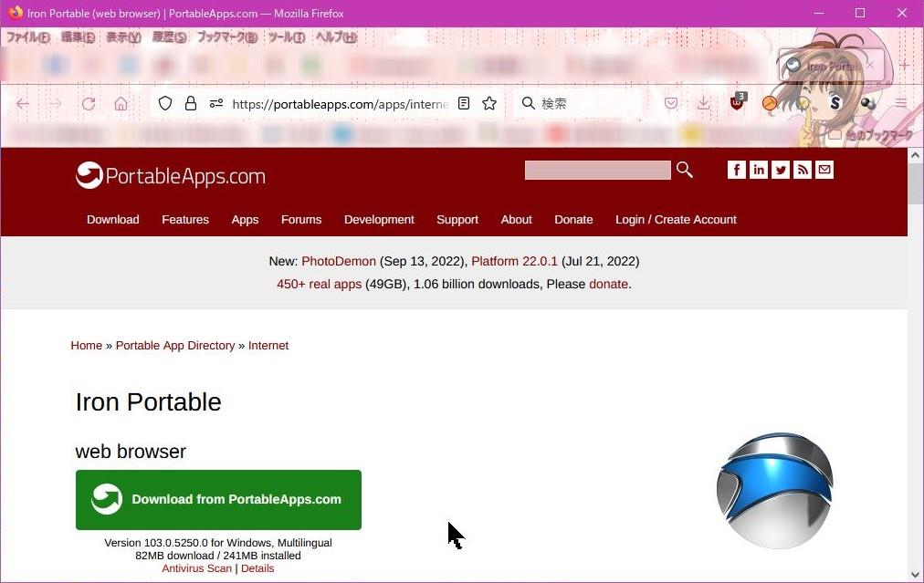The height and width of the screenshot is (583, 924).
Task: Select the Iron Portable browser tab
Action: coord(831,65)
